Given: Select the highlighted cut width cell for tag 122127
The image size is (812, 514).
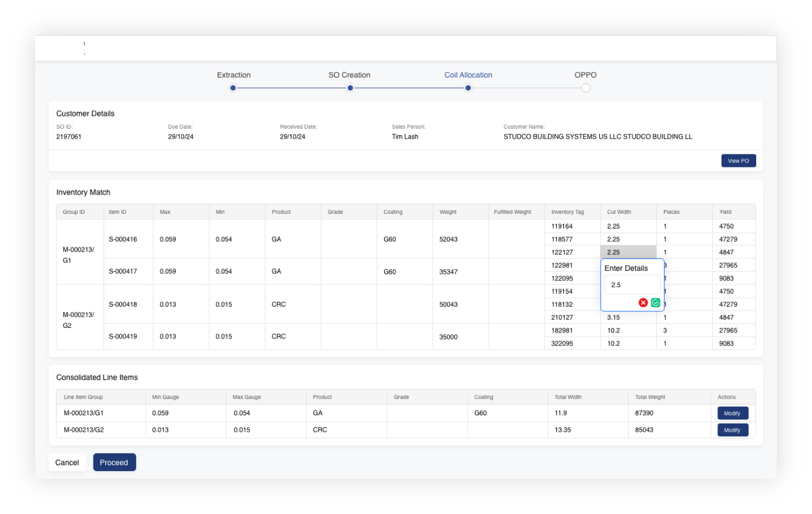Looking at the screenshot, I should point(628,252).
